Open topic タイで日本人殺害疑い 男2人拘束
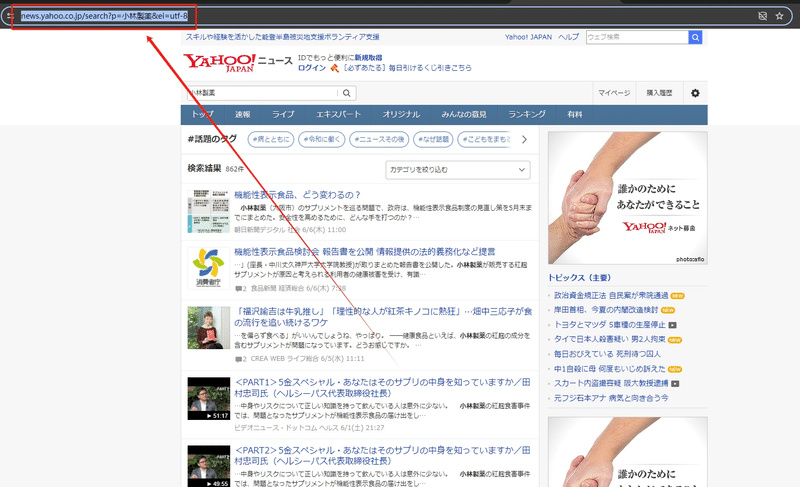This screenshot has width=800, height=487. point(610,340)
